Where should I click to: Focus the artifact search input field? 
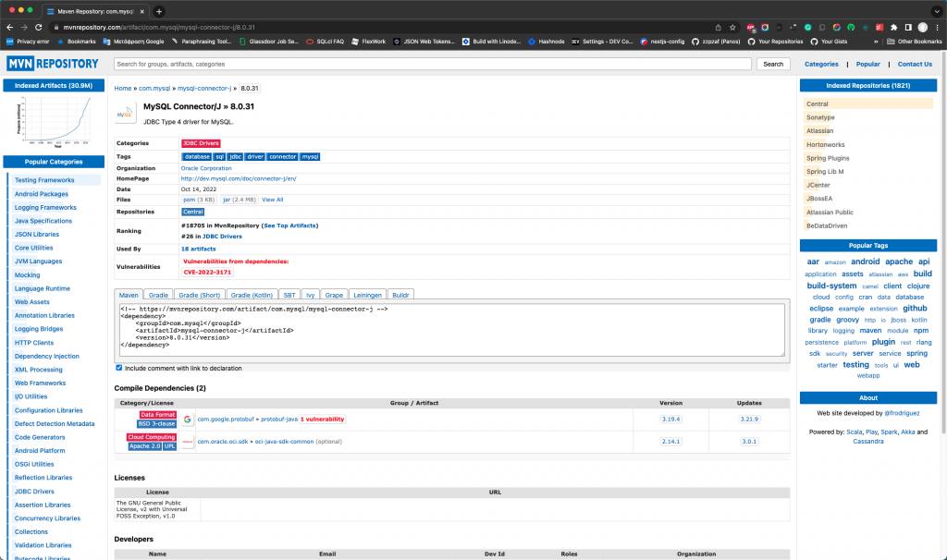433,64
